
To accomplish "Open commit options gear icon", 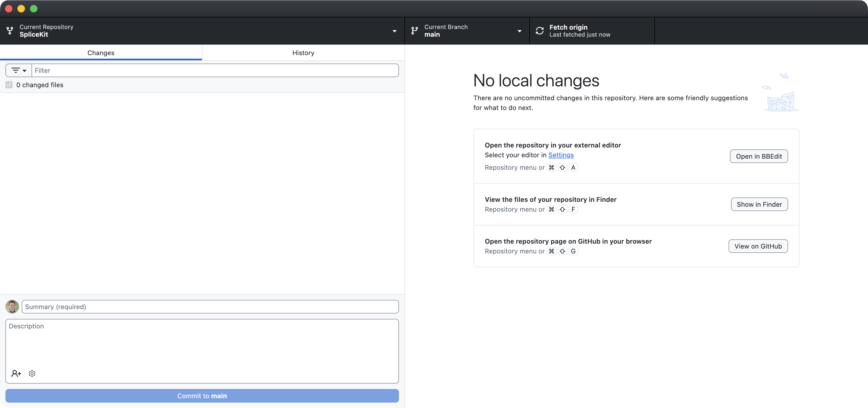I will 32,373.
